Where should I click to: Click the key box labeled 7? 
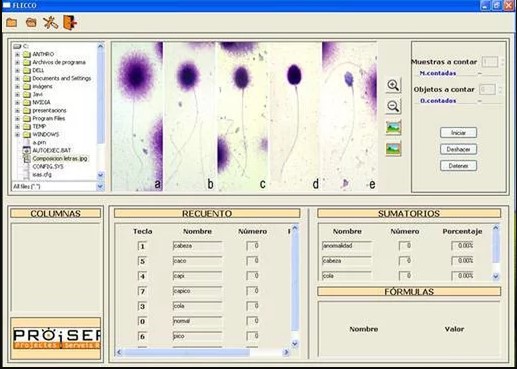(142, 291)
